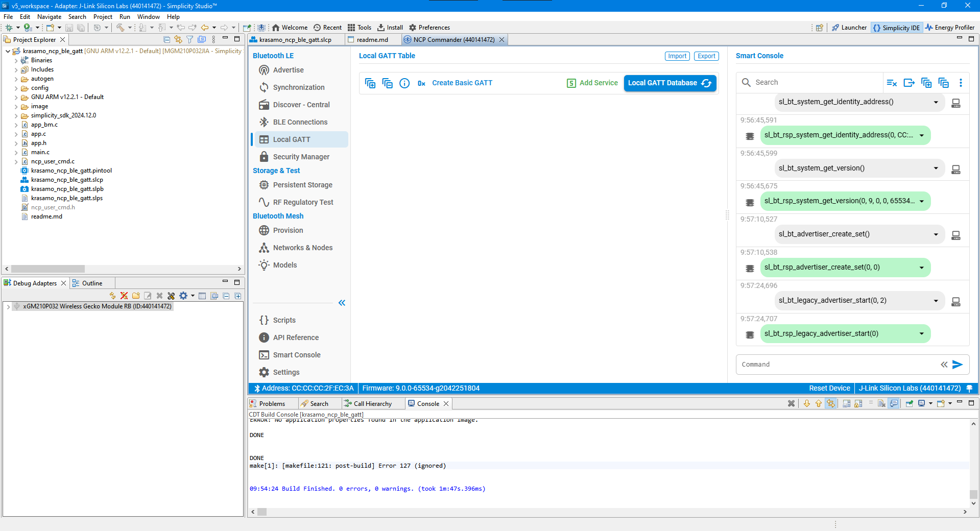
Task: Switch to readme.md editor tab
Action: 372,40
